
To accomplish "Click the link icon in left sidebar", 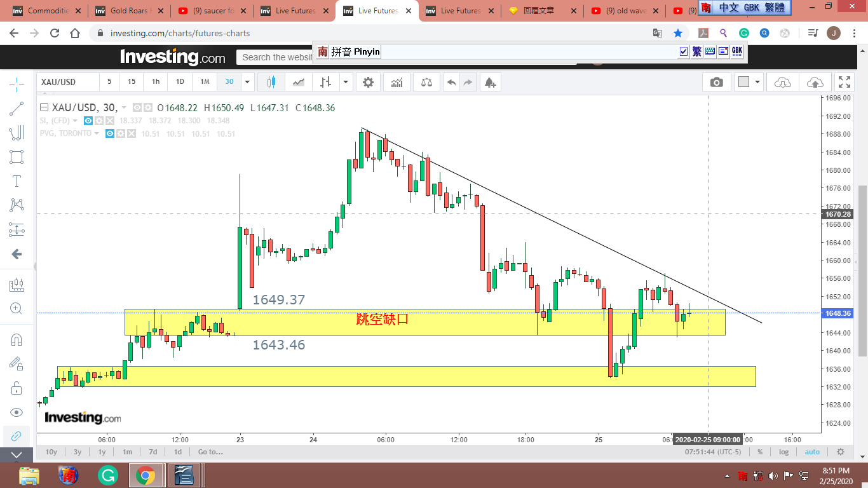I will (x=17, y=436).
